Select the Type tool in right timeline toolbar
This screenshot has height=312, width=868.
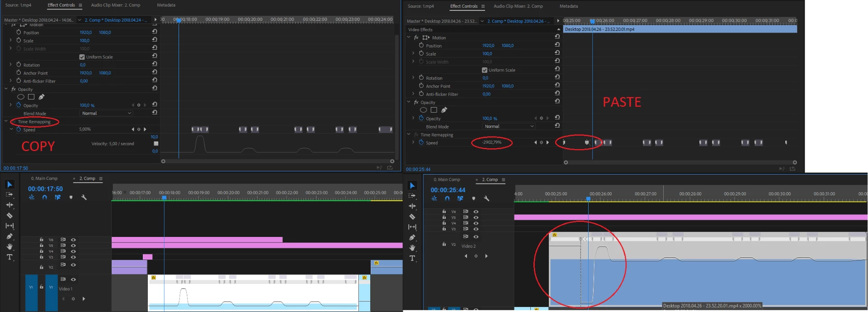(412, 258)
